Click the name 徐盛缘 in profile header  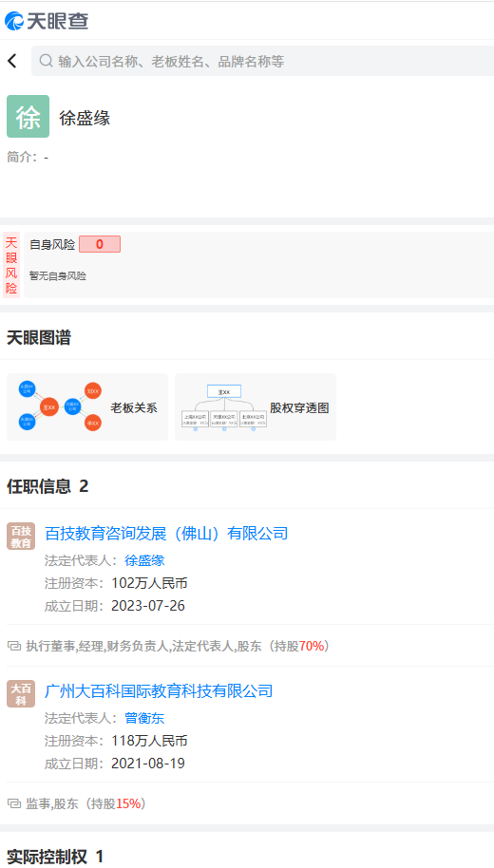(85, 118)
